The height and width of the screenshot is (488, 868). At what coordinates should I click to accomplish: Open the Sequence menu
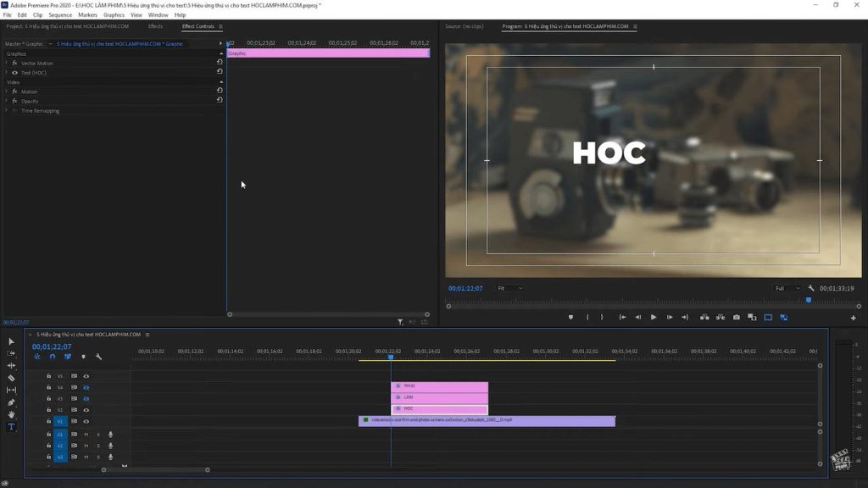click(60, 14)
